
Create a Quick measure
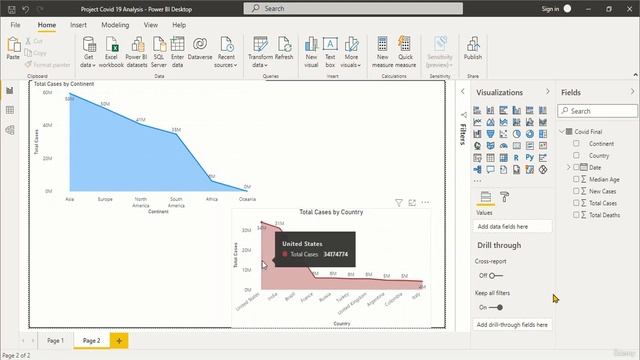(405, 52)
